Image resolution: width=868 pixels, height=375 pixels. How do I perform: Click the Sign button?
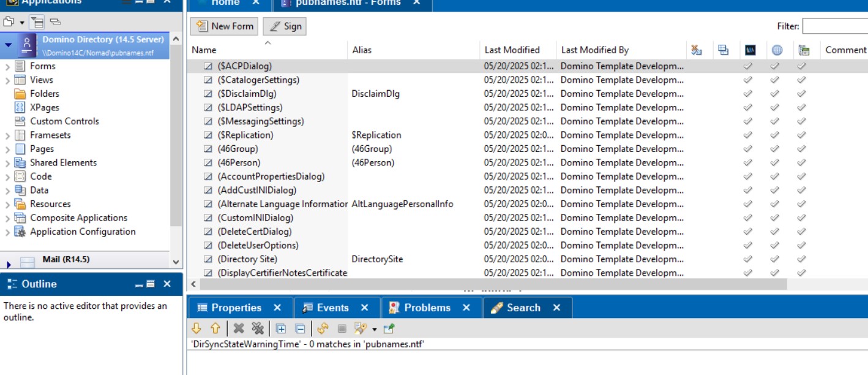[285, 26]
